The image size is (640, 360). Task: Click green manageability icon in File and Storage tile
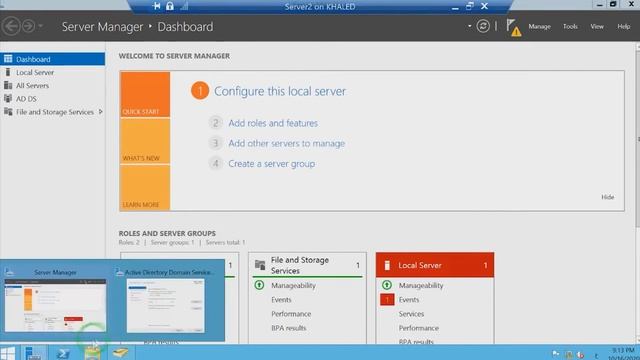(x=259, y=285)
